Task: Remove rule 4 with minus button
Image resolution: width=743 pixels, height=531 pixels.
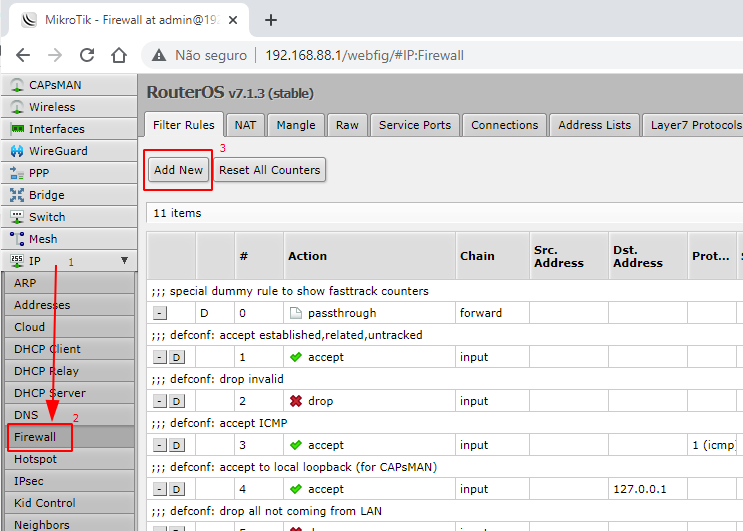Action: (x=160, y=489)
